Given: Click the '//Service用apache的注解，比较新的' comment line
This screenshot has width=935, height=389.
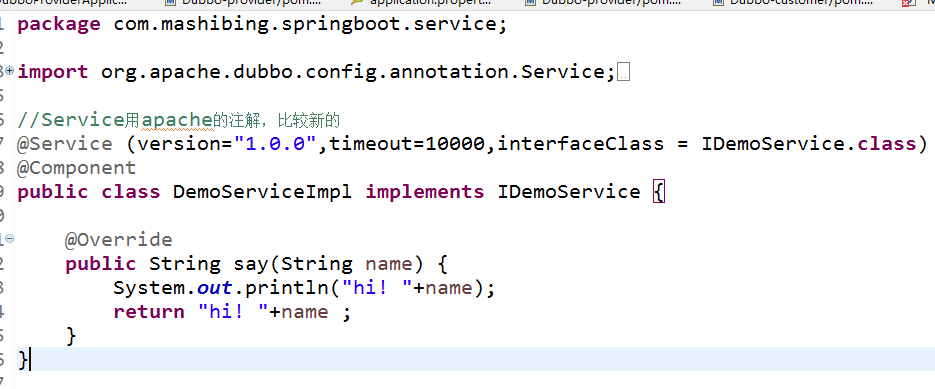Looking at the screenshot, I should pyautogui.click(x=178, y=120).
